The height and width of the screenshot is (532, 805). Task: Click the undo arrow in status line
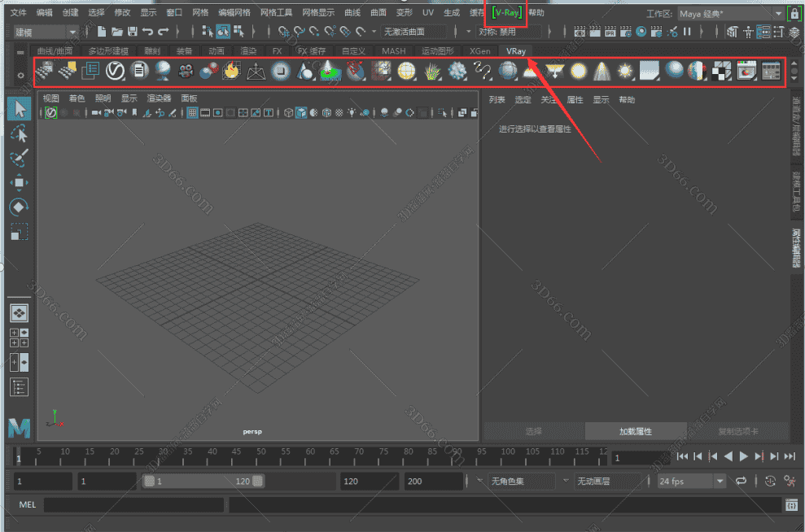(x=147, y=32)
